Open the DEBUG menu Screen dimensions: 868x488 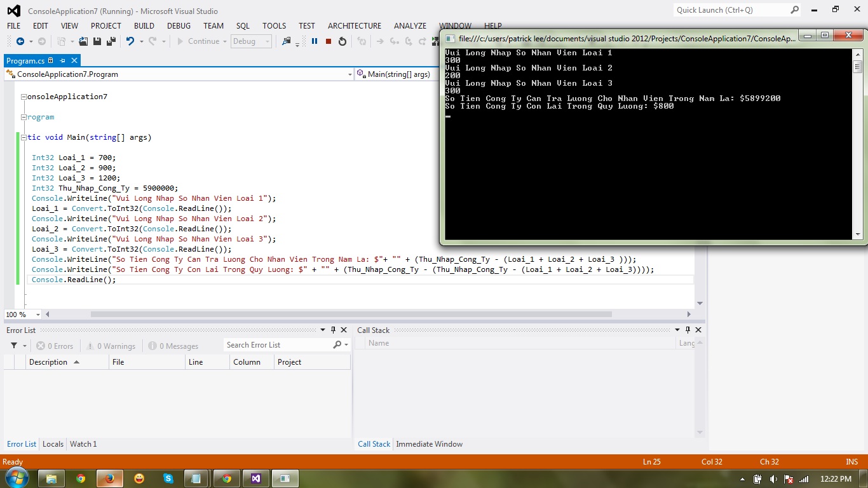point(179,25)
